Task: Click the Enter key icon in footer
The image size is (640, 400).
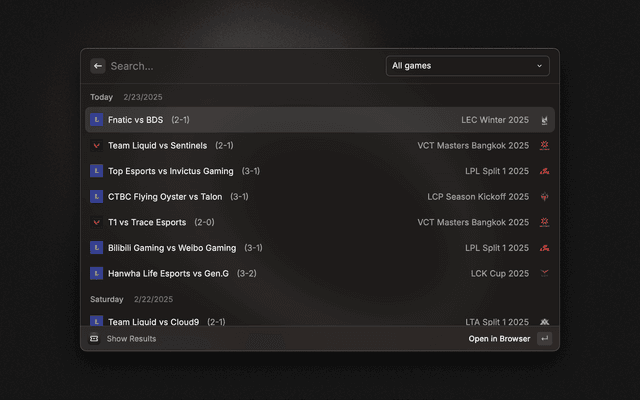Action: click(544, 339)
